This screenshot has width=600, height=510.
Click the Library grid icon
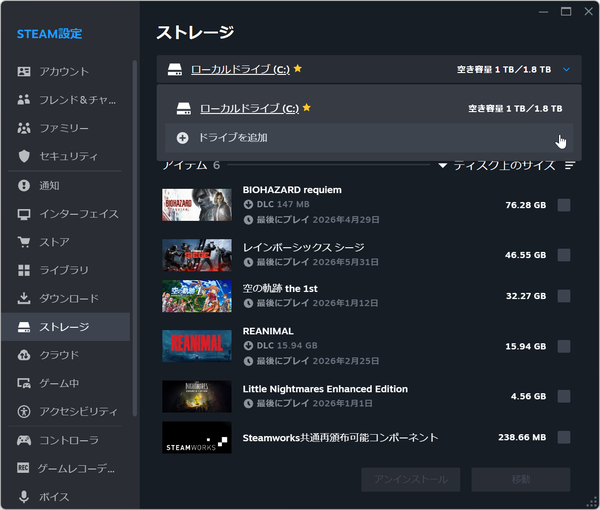24,270
